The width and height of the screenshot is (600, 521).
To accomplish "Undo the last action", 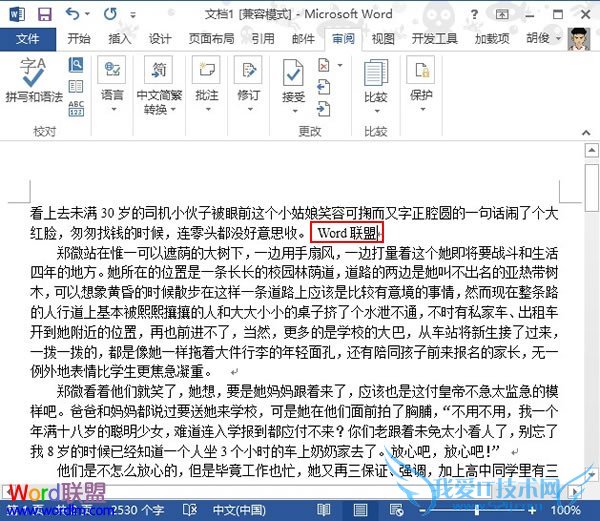I will [69, 14].
